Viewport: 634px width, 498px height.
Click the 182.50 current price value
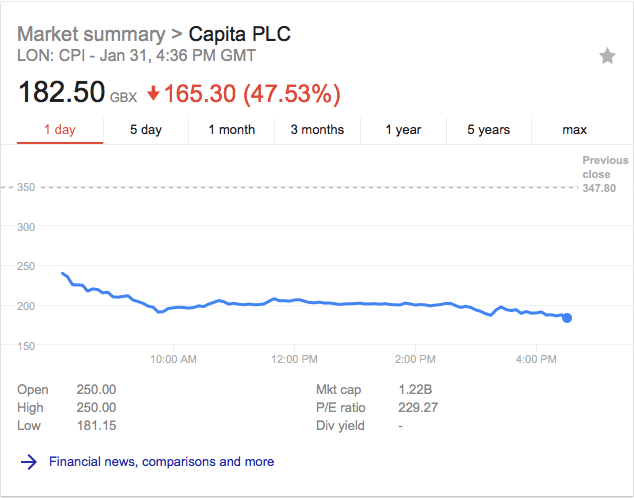(61, 93)
